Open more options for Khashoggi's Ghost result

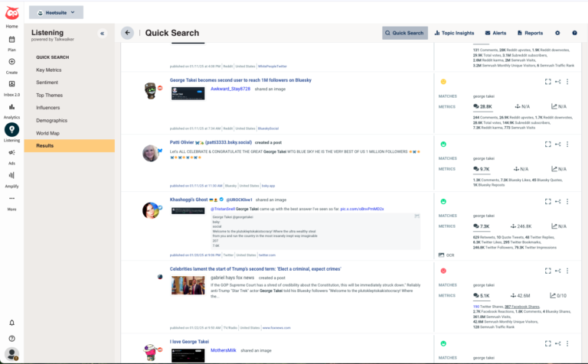click(567, 201)
